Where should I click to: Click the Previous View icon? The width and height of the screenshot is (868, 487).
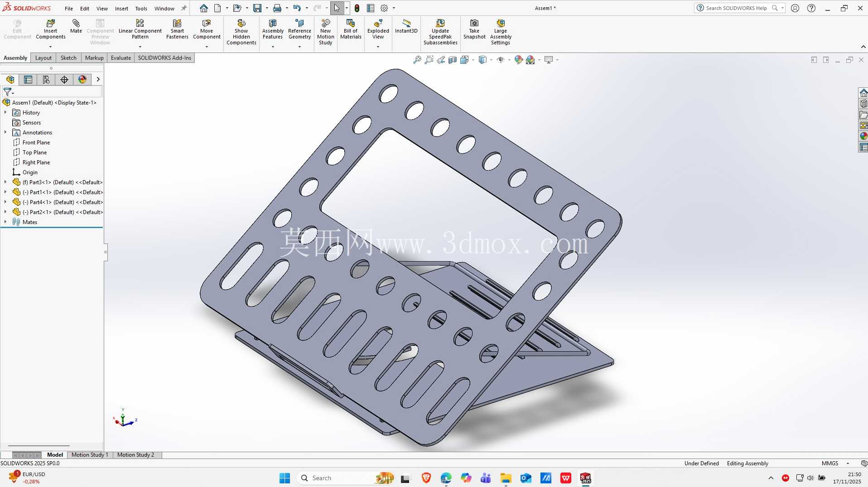pos(441,60)
